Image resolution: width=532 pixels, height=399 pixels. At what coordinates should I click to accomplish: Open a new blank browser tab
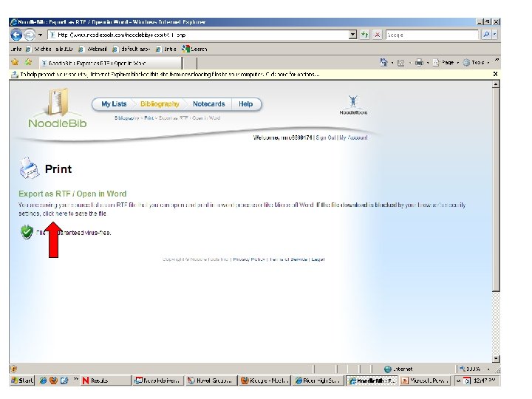(x=190, y=63)
